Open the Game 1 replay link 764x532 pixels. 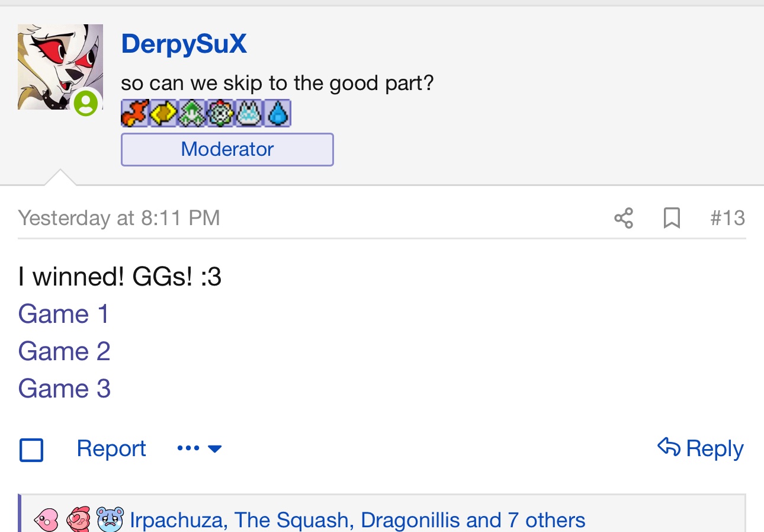[x=64, y=314]
